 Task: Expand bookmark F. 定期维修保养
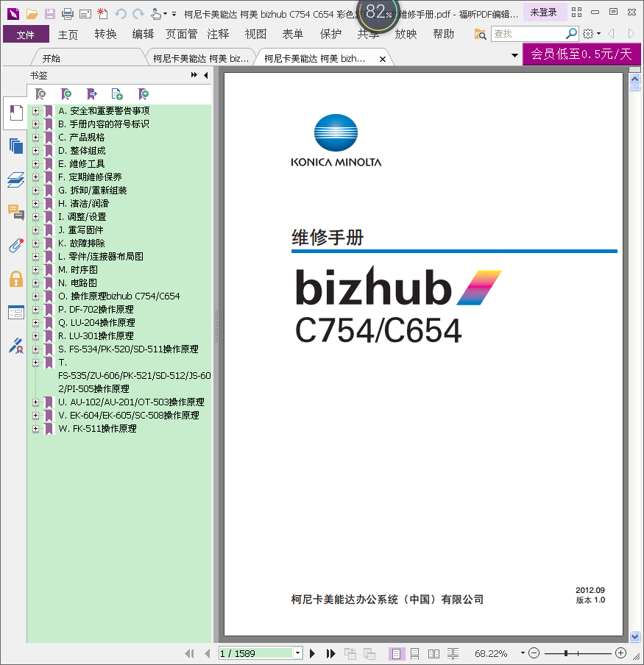(x=35, y=177)
